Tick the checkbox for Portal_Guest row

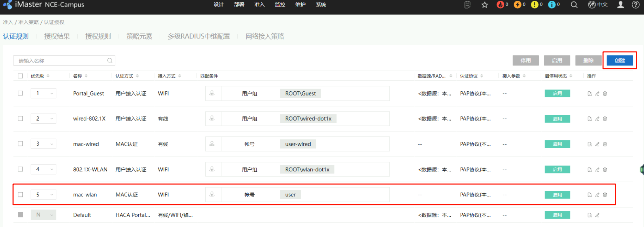20,93
